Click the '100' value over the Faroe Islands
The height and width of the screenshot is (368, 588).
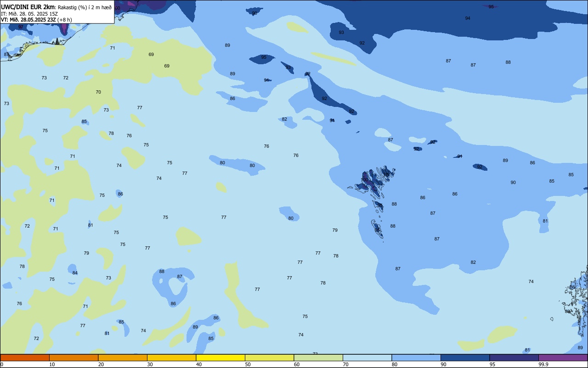click(x=365, y=180)
